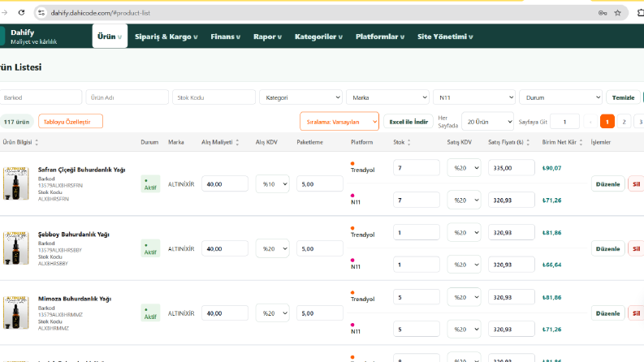
Task: Open the Ürün menu
Action: 110,36
